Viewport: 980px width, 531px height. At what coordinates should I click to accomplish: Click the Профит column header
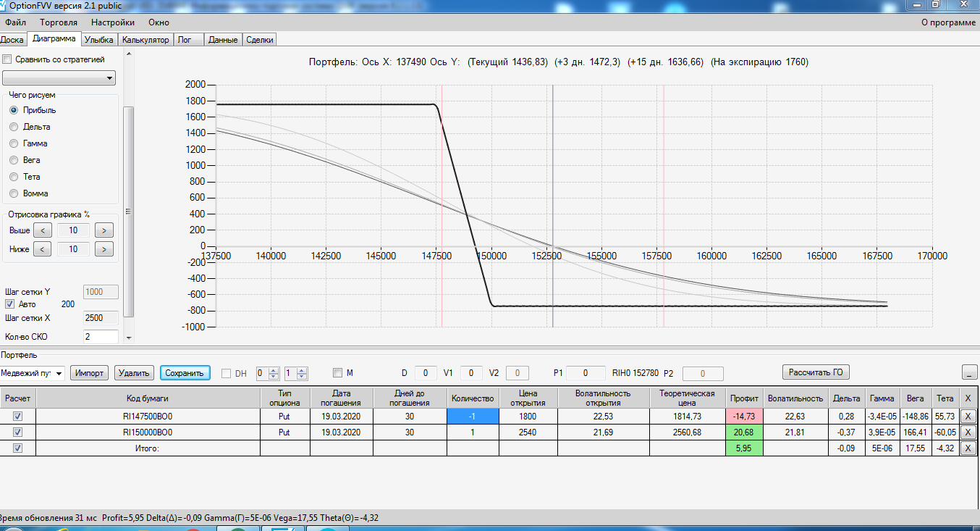(744, 398)
